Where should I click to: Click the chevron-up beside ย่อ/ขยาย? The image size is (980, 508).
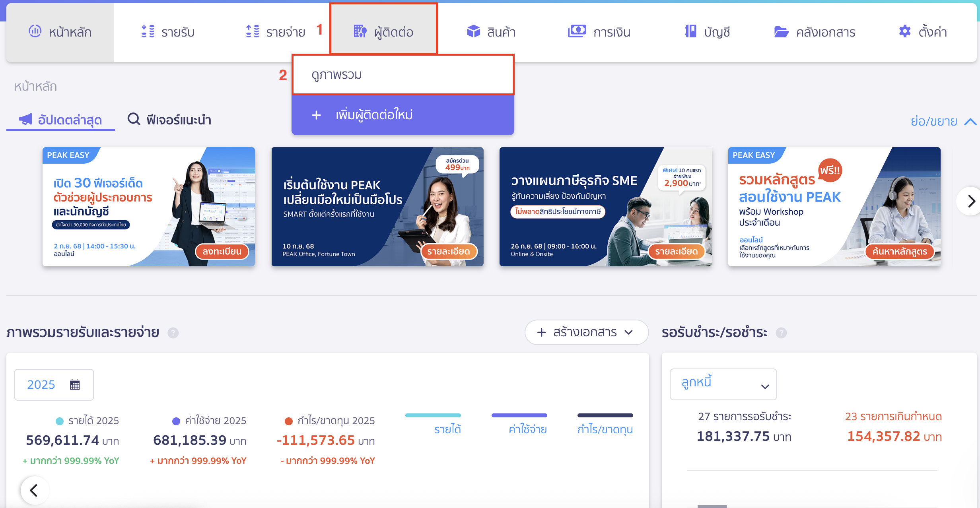tap(970, 122)
